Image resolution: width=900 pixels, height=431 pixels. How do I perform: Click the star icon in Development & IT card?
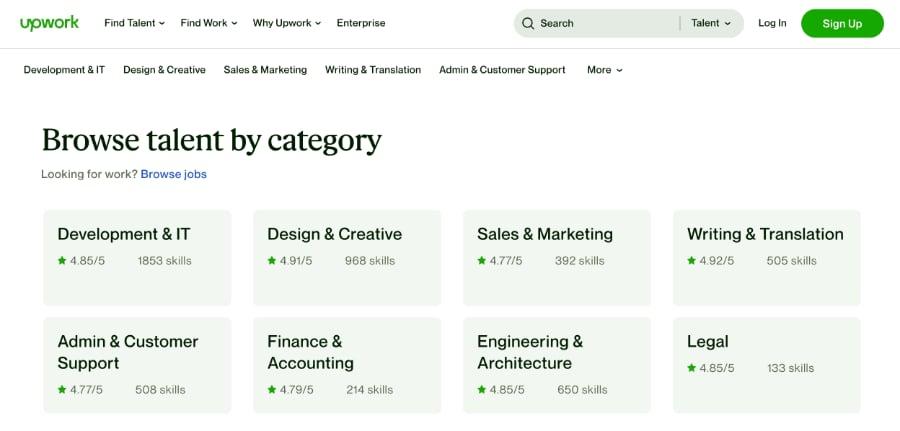[x=62, y=261]
